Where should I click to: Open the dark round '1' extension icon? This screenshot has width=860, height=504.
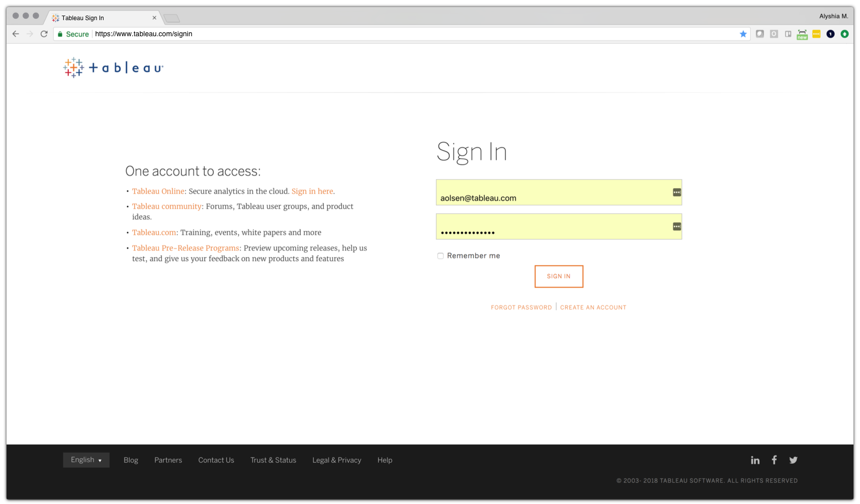point(830,34)
